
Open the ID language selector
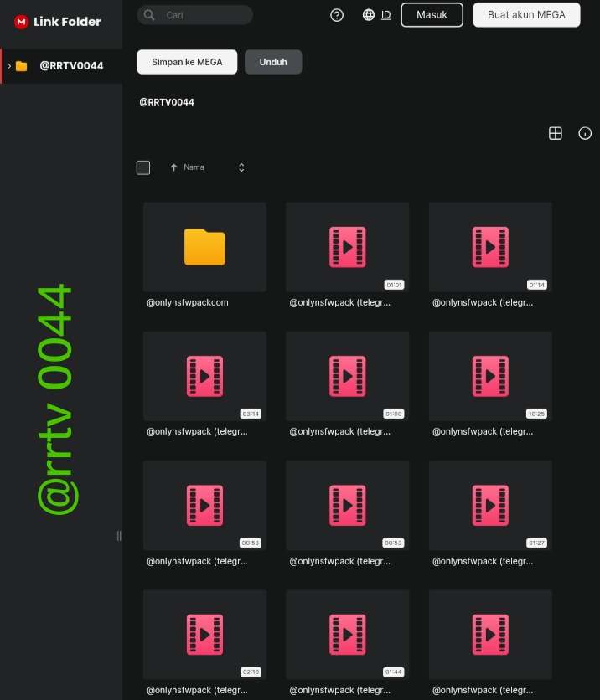tap(386, 15)
